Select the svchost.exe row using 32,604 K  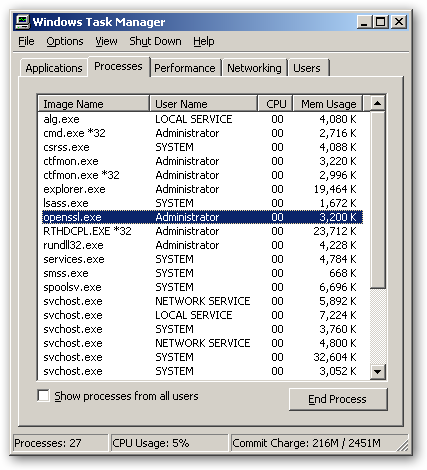point(202,357)
